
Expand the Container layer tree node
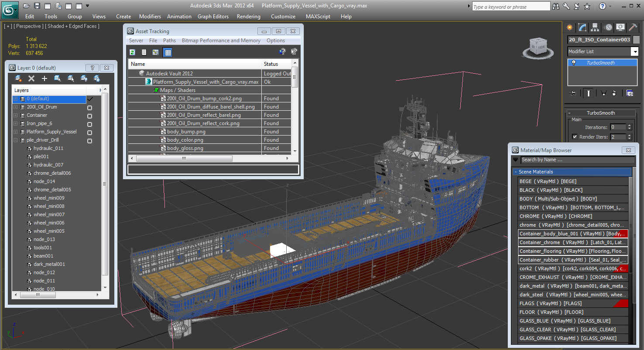16,116
